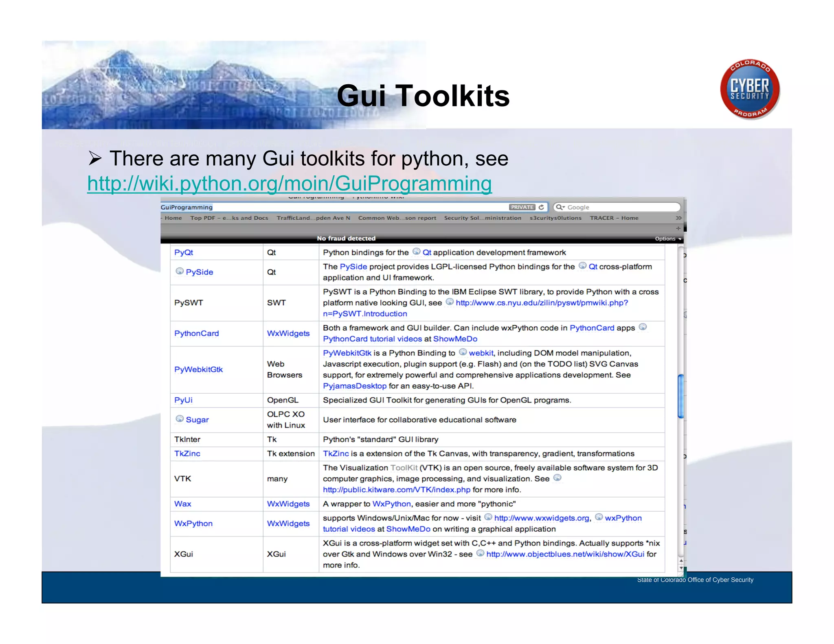Open the PyUi link

(x=183, y=400)
